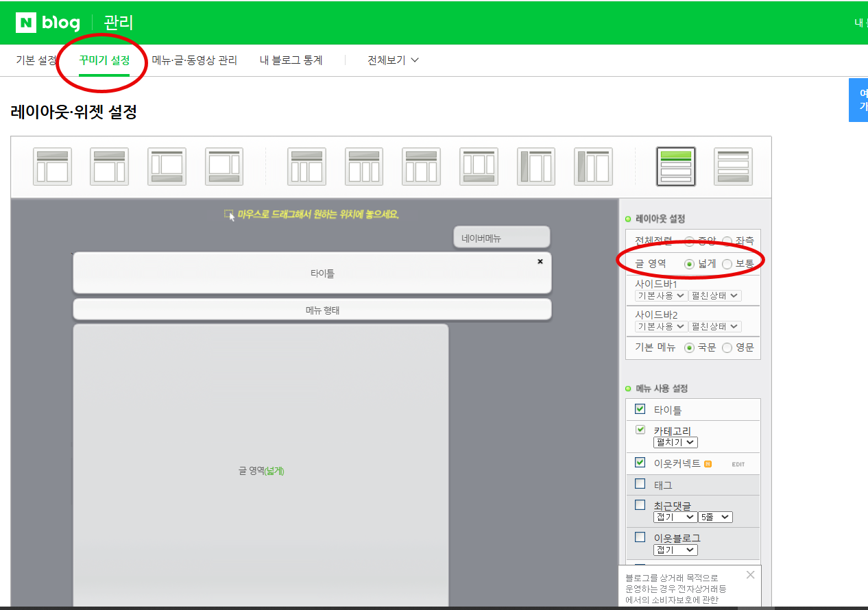This screenshot has width=868, height=610.
Task: Switch to the 기본 설정 tab
Action: tap(34, 60)
